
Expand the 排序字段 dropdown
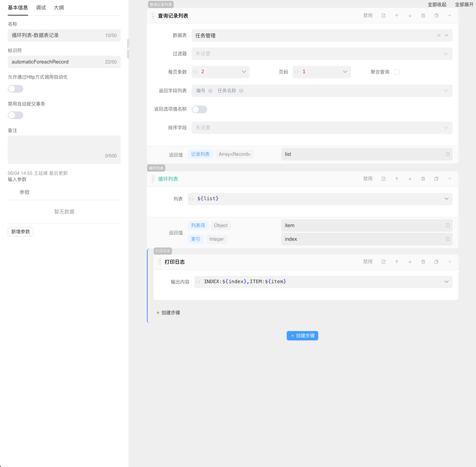coord(322,128)
